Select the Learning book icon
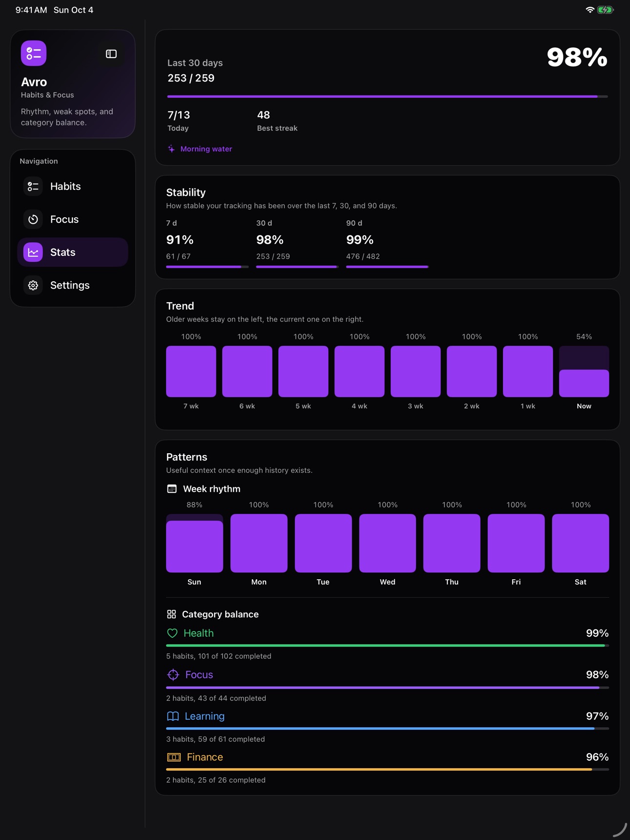Image resolution: width=630 pixels, height=840 pixels. pyautogui.click(x=173, y=716)
